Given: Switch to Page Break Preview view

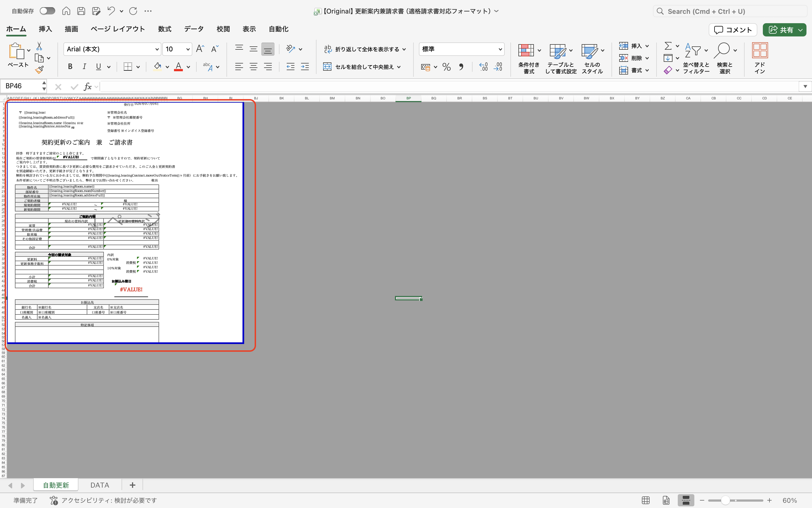Looking at the screenshot, I should [x=686, y=500].
